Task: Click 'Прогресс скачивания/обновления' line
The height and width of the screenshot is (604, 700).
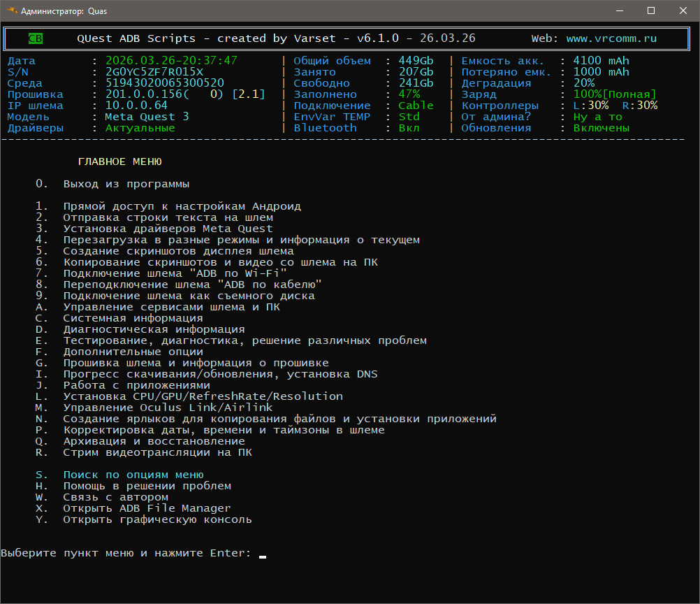Action: point(221,374)
